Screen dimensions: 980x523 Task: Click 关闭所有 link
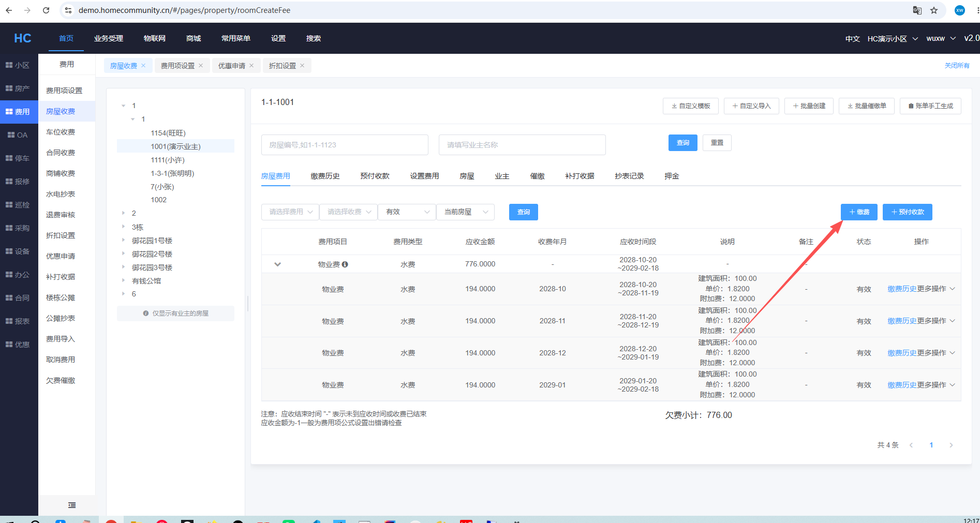(x=957, y=66)
